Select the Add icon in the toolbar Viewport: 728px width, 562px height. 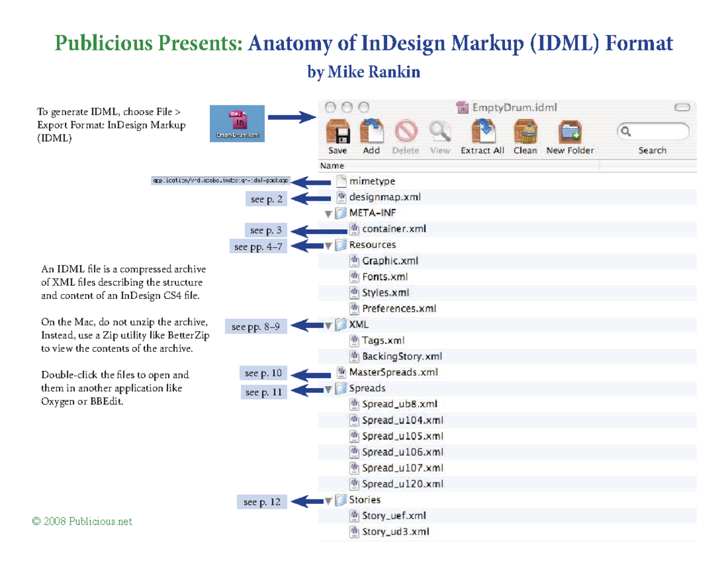pyautogui.click(x=372, y=131)
